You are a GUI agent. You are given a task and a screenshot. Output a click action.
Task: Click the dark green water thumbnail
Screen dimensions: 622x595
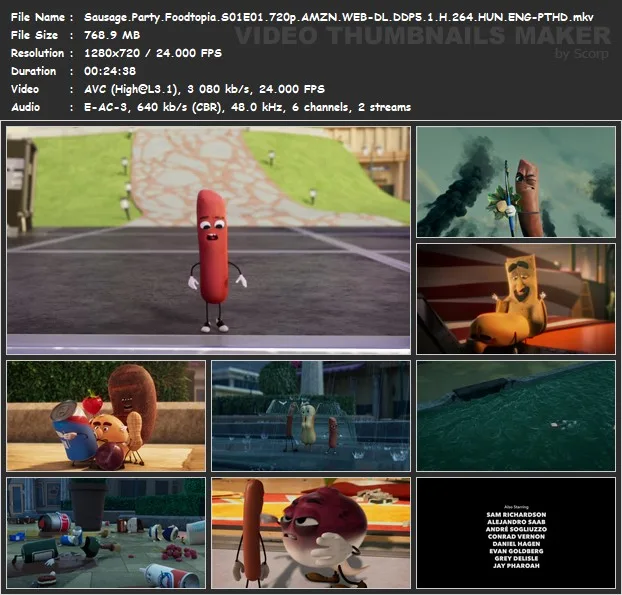point(516,416)
